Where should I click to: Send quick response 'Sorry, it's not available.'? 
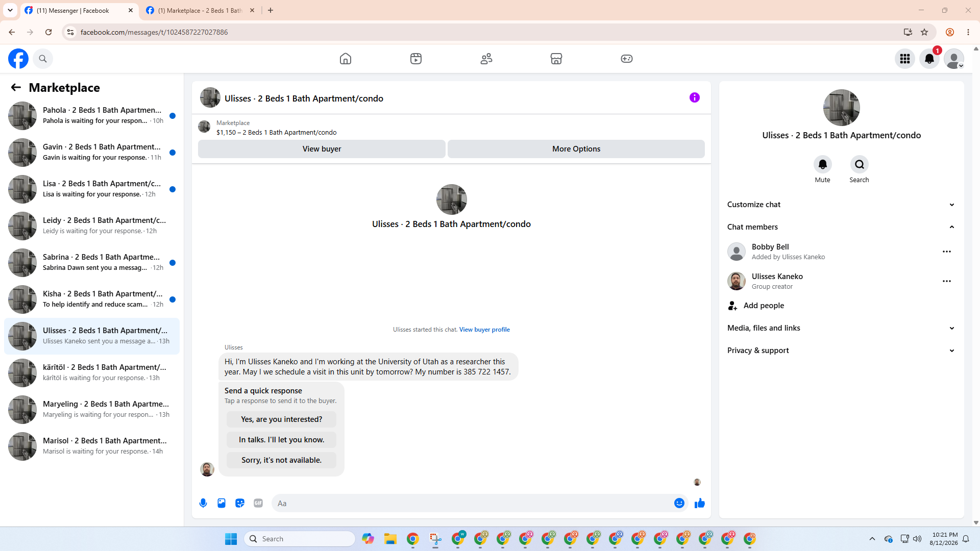(x=282, y=460)
